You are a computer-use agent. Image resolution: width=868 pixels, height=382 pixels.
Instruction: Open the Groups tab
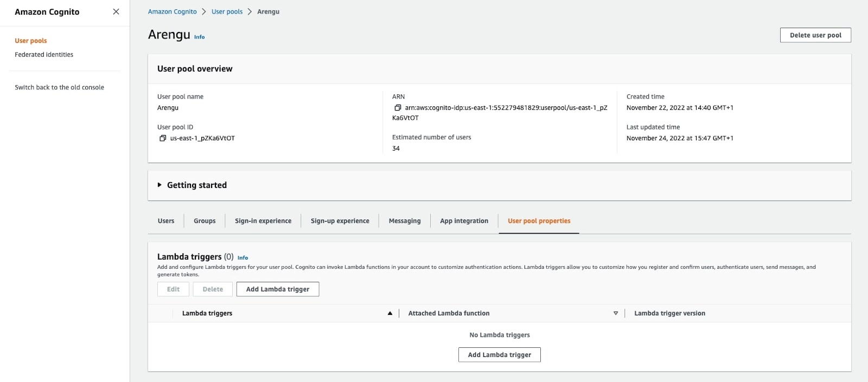point(205,221)
